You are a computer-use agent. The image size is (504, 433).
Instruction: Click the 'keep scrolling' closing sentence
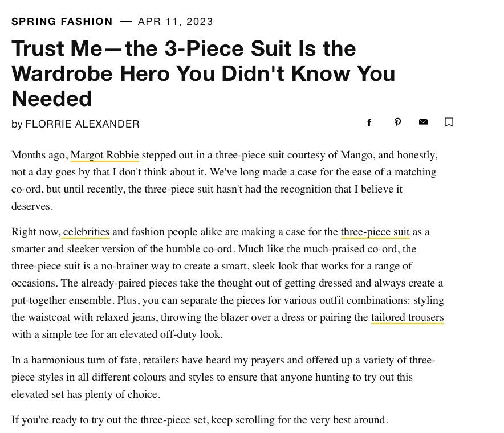200,420
